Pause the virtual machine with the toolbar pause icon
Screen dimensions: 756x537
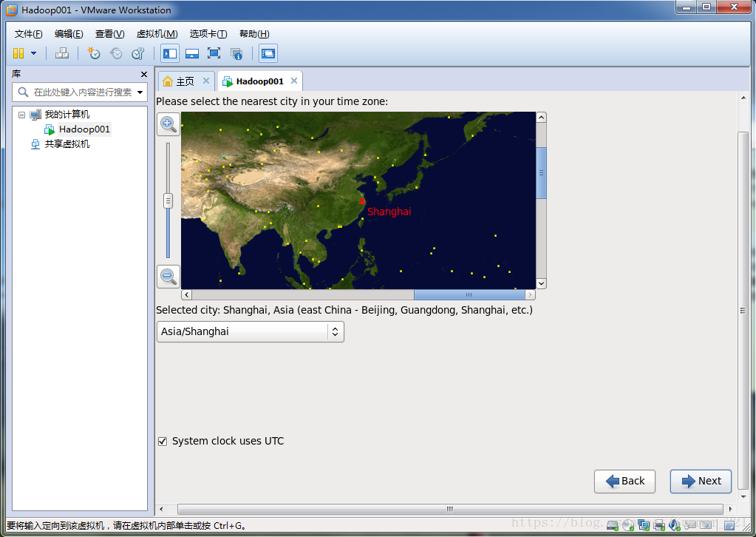pyautogui.click(x=18, y=53)
